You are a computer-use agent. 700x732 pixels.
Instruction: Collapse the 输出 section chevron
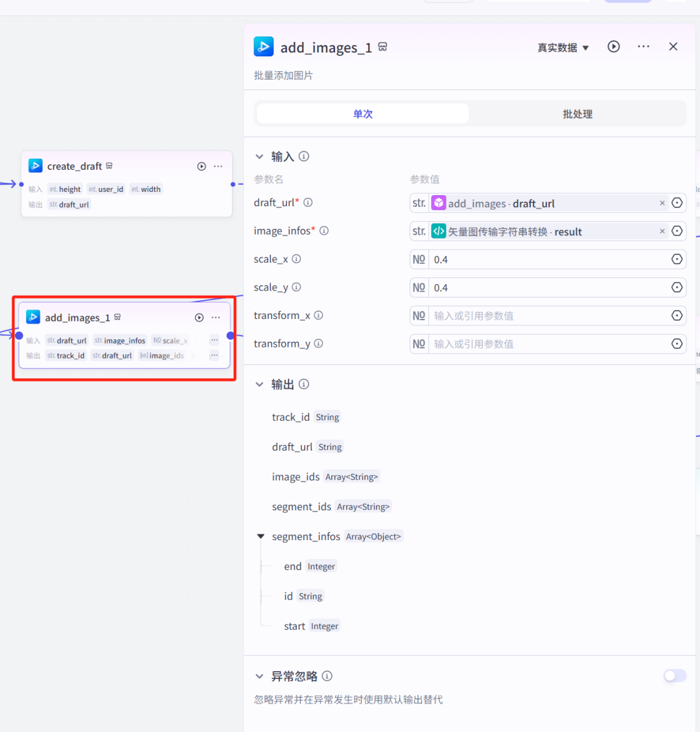click(x=260, y=384)
